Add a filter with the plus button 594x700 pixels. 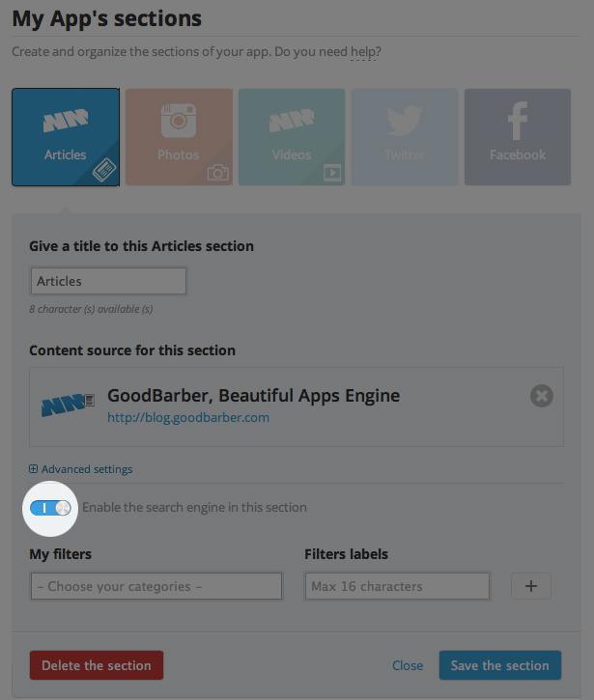(x=530, y=585)
